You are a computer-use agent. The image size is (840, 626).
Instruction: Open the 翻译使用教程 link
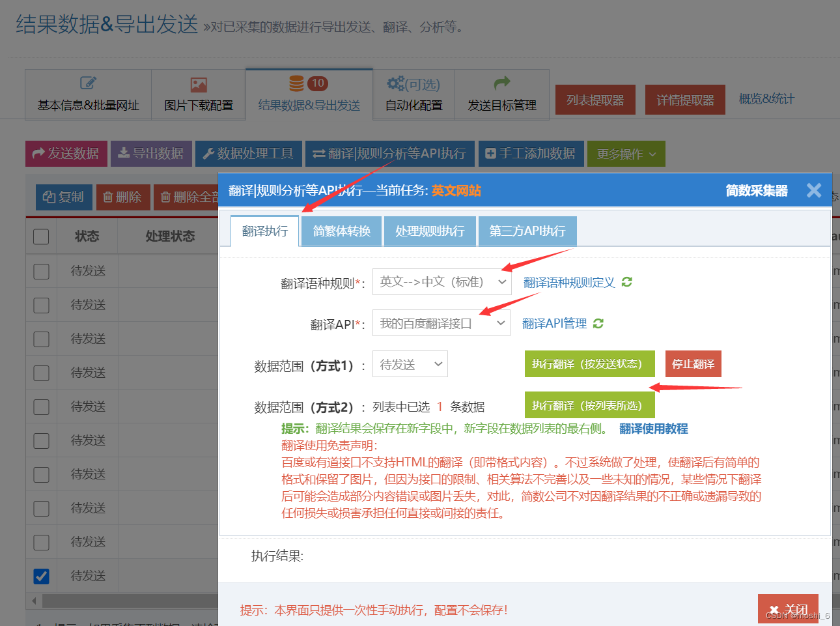pos(654,428)
